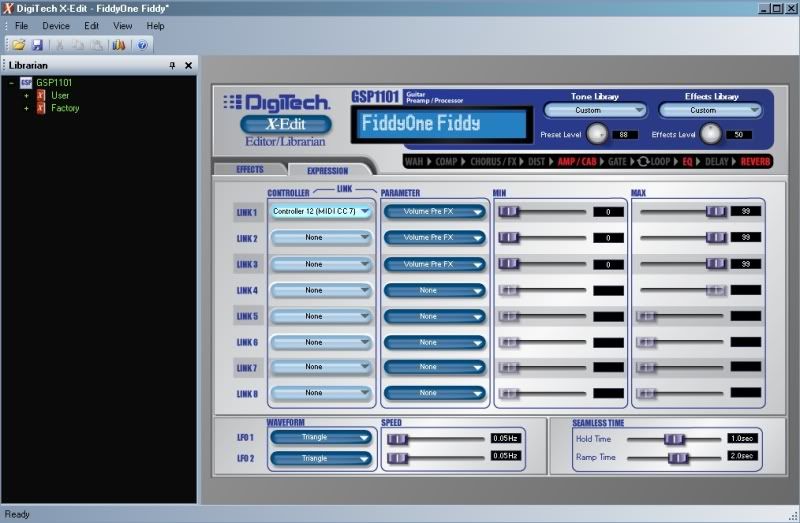Open Link 1 parameter Volume Pre FX dropdown

(434, 211)
